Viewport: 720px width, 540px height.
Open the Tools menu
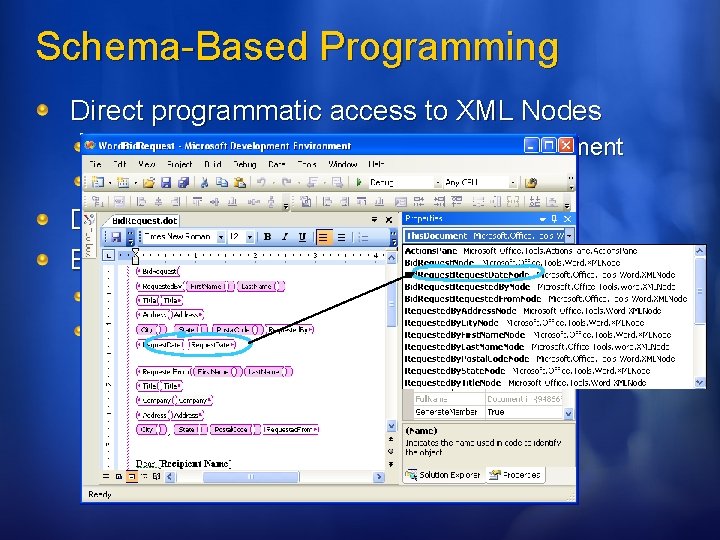click(307, 164)
